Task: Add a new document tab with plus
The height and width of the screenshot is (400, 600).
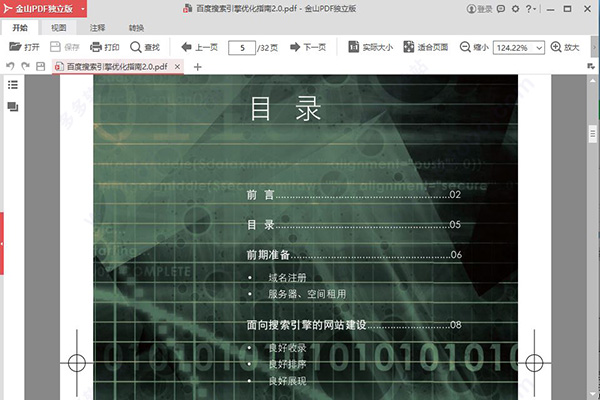Action: pos(197,67)
